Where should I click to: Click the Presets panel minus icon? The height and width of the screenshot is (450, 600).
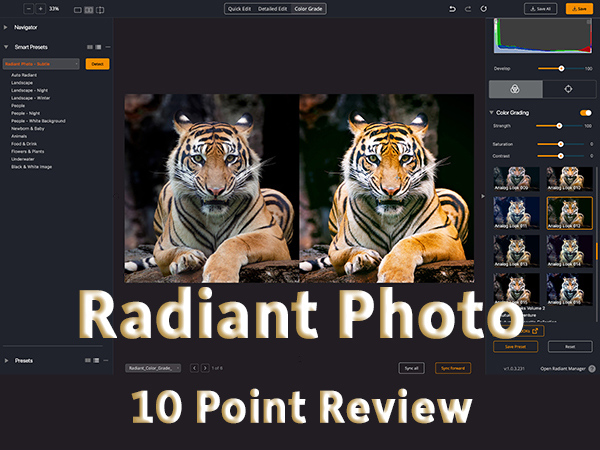pos(106,360)
